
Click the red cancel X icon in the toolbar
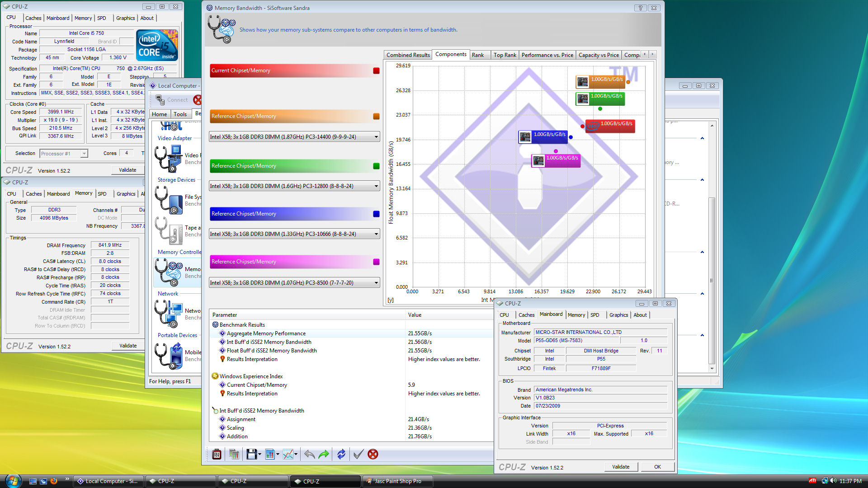(x=373, y=454)
